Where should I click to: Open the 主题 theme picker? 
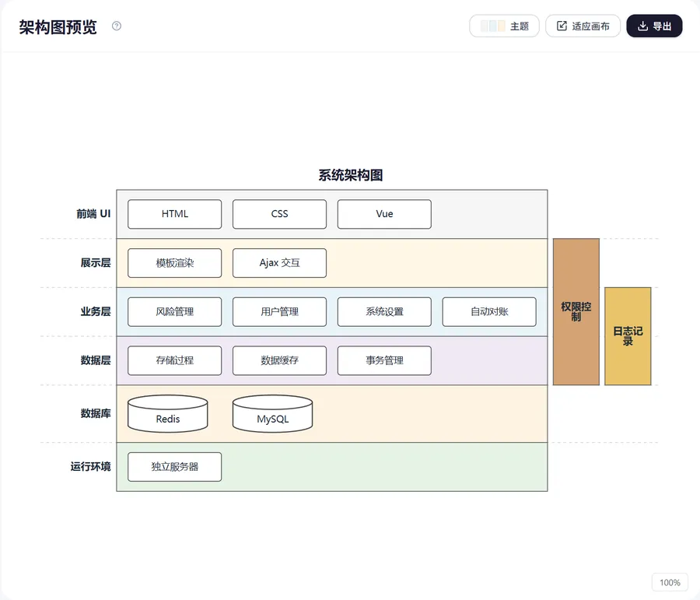(x=504, y=26)
